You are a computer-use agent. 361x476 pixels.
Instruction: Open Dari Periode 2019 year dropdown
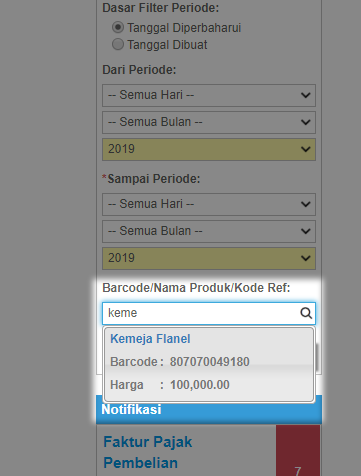click(209, 149)
